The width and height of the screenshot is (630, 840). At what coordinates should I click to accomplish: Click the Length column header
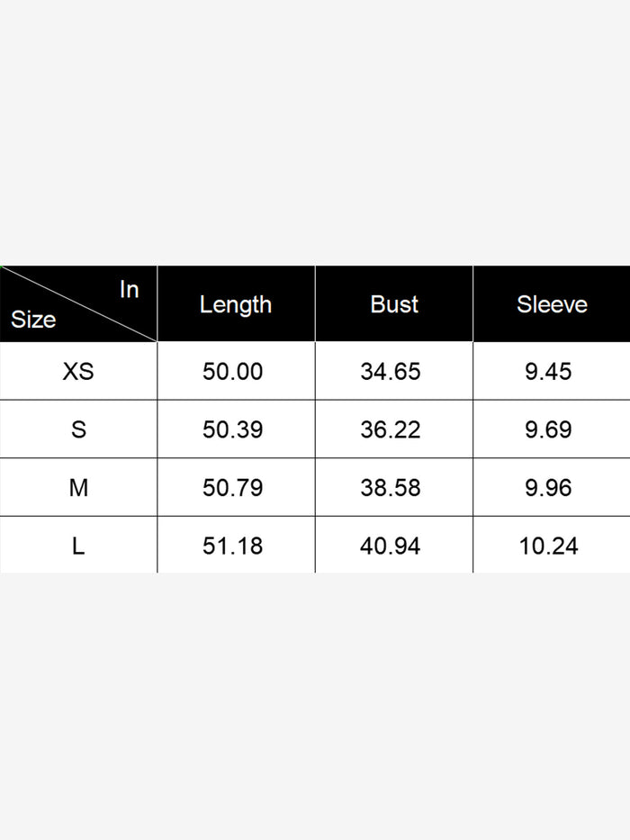[x=236, y=304]
